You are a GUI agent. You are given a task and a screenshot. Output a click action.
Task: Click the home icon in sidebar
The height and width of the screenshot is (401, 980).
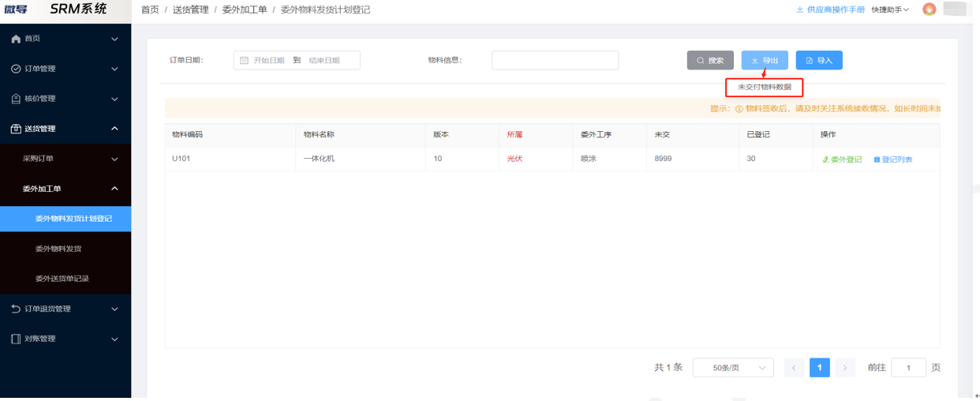click(x=16, y=39)
